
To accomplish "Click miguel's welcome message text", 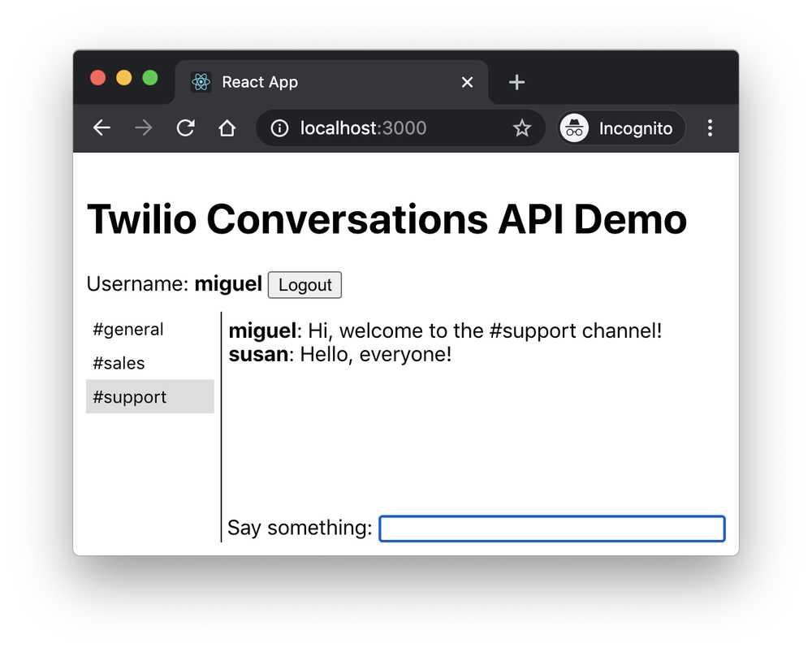I will coord(445,330).
